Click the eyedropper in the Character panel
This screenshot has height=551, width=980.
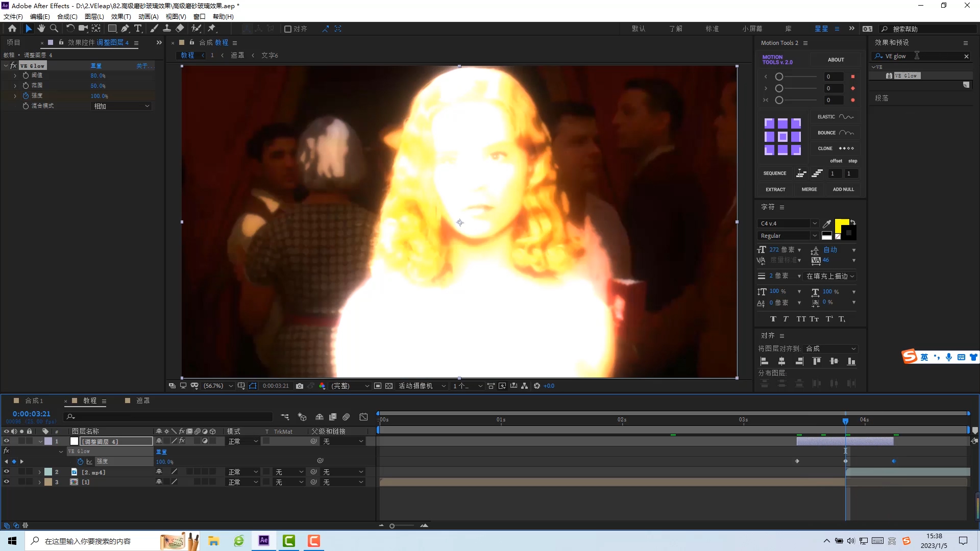(827, 223)
